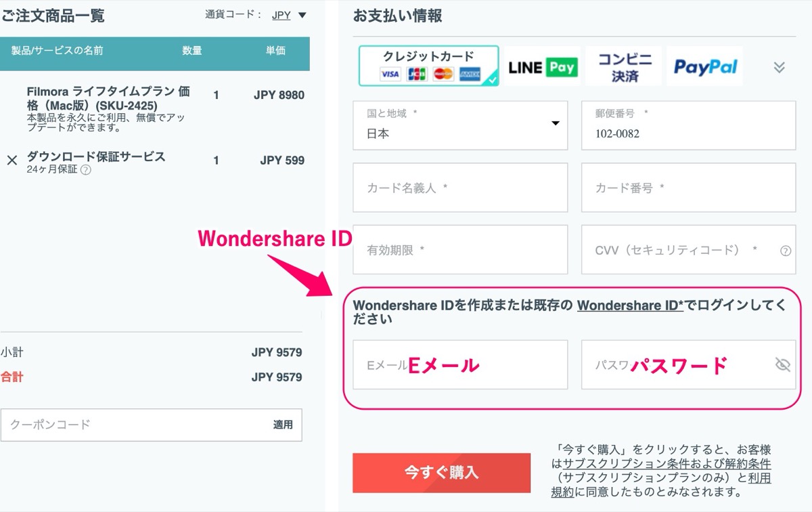
Task: Select ダウンロード保証サービス item name
Action: 96,156
